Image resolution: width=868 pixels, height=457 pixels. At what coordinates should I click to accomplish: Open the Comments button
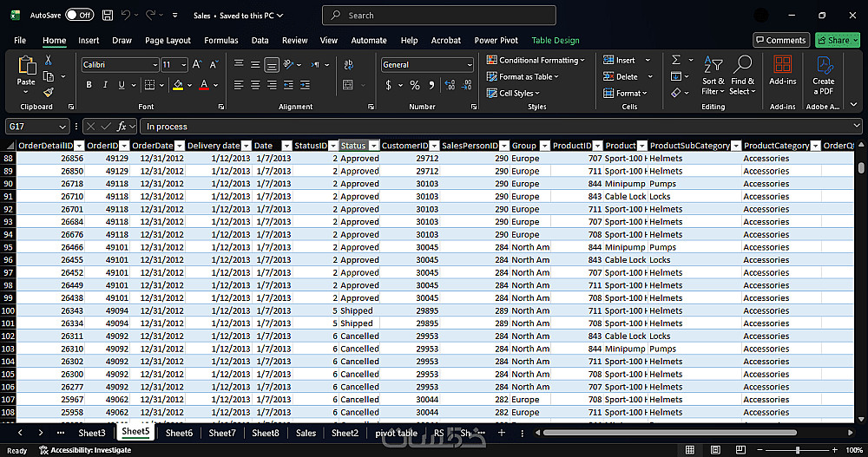click(x=780, y=40)
